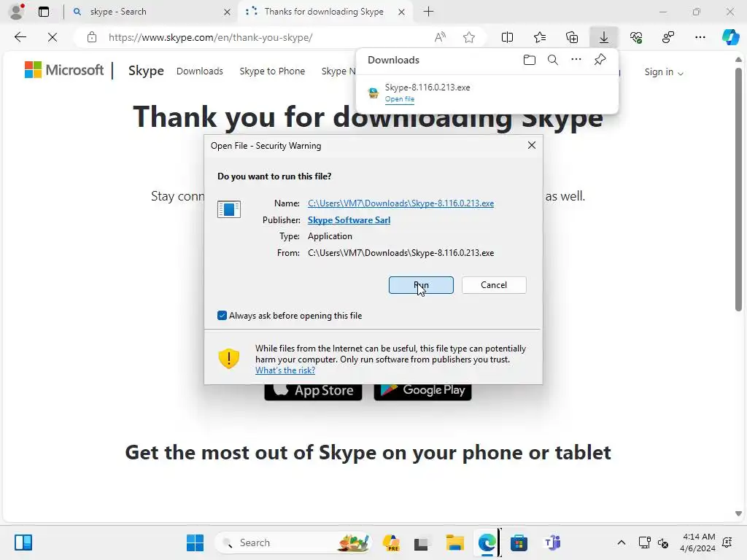Open the browser profile icon
747x560 pixels.
point(17,12)
